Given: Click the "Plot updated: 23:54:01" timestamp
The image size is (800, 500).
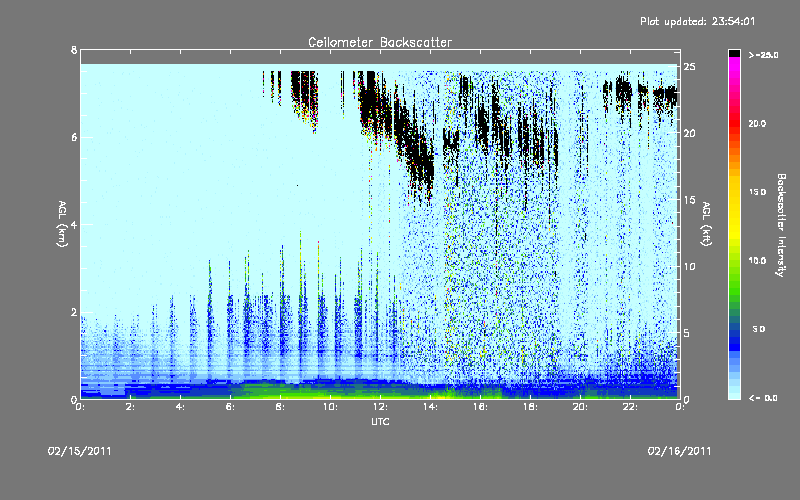Looking at the screenshot, I should pyautogui.click(x=697, y=21).
